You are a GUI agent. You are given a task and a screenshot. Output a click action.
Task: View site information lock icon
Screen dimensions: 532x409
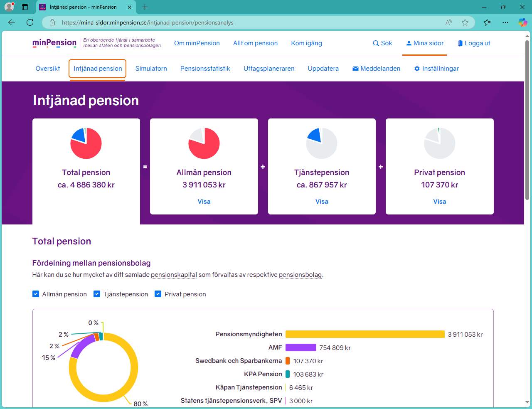click(52, 22)
